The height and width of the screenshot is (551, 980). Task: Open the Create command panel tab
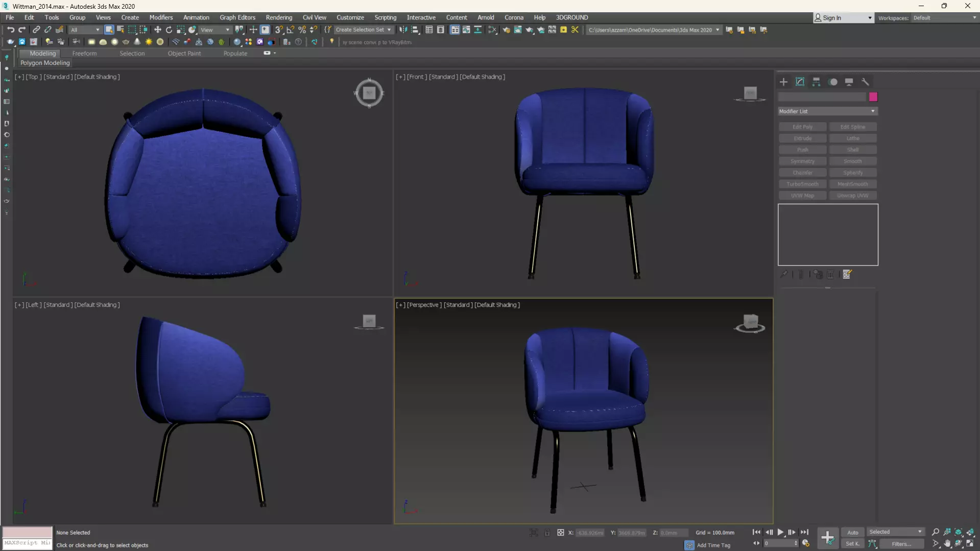pyautogui.click(x=783, y=82)
